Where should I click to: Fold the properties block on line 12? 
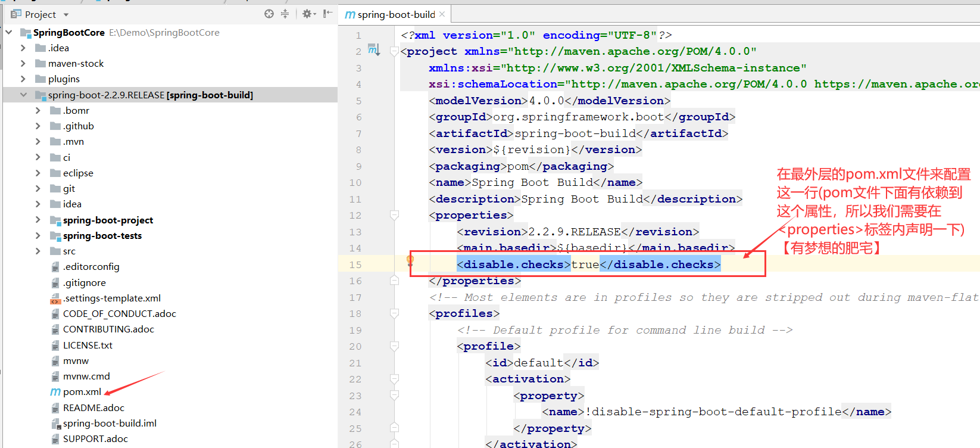[394, 215]
